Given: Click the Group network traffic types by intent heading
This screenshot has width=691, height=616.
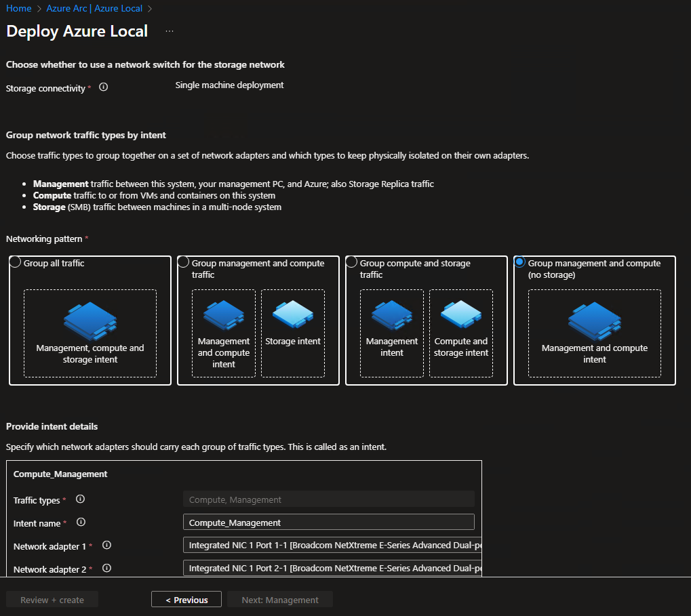Looking at the screenshot, I should click(x=86, y=135).
